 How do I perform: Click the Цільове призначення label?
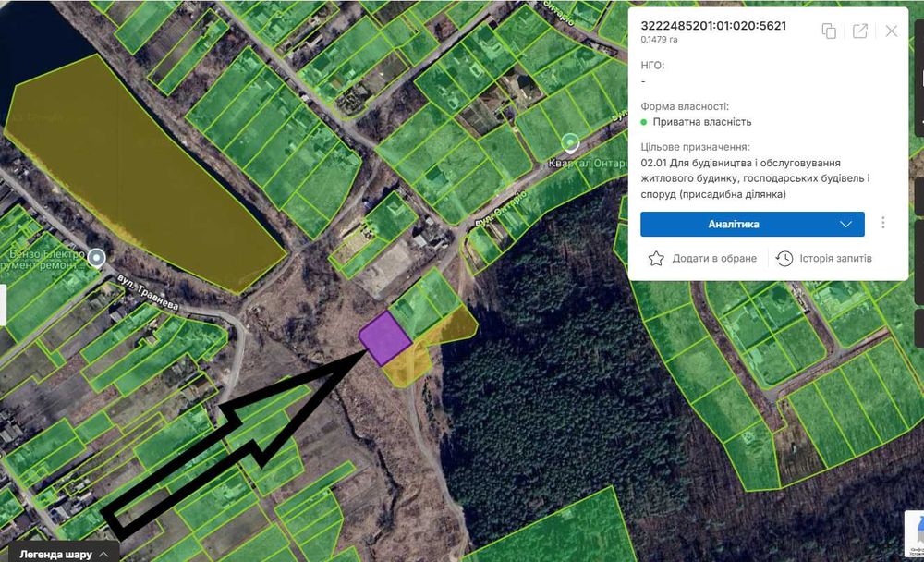[695, 147]
